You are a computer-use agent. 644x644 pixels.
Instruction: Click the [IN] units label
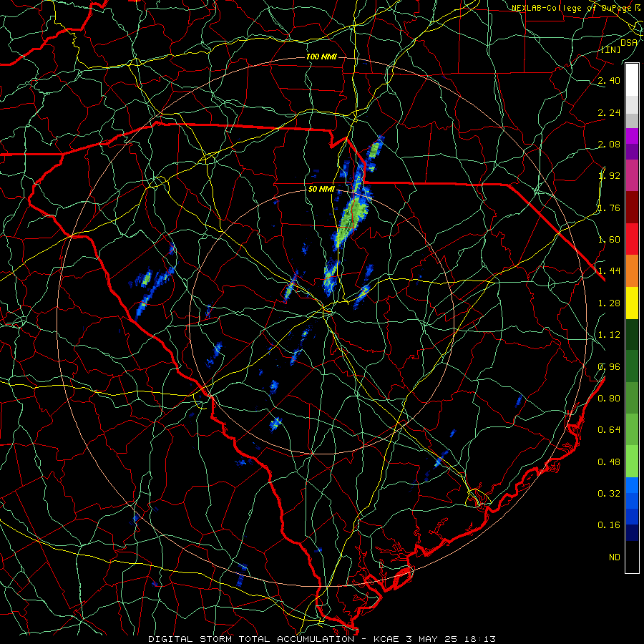coord(611,50)
